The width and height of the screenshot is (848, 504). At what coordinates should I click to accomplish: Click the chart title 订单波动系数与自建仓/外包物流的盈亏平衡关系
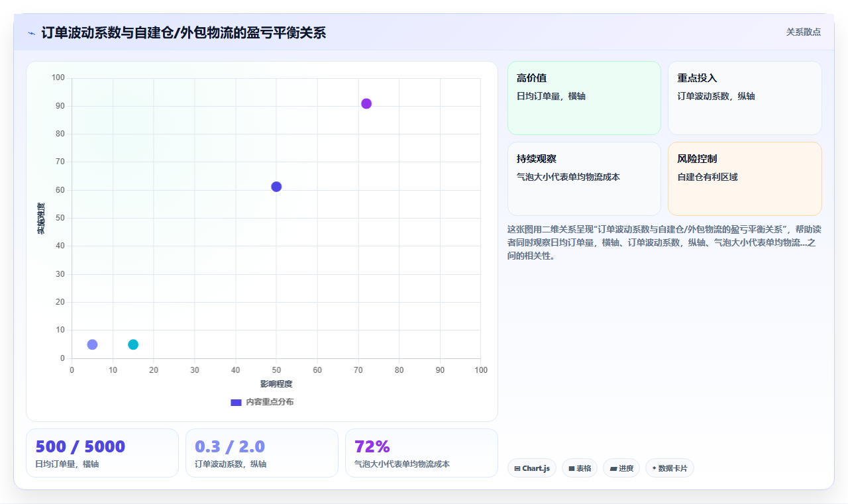pyautogui.click(x=184, y=33)
